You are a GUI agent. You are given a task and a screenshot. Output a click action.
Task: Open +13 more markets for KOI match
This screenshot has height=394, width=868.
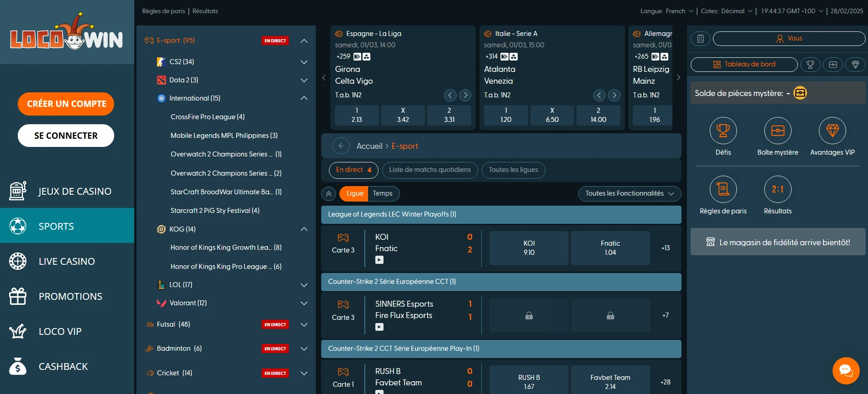pyautogui.click(x=666, y=248)
